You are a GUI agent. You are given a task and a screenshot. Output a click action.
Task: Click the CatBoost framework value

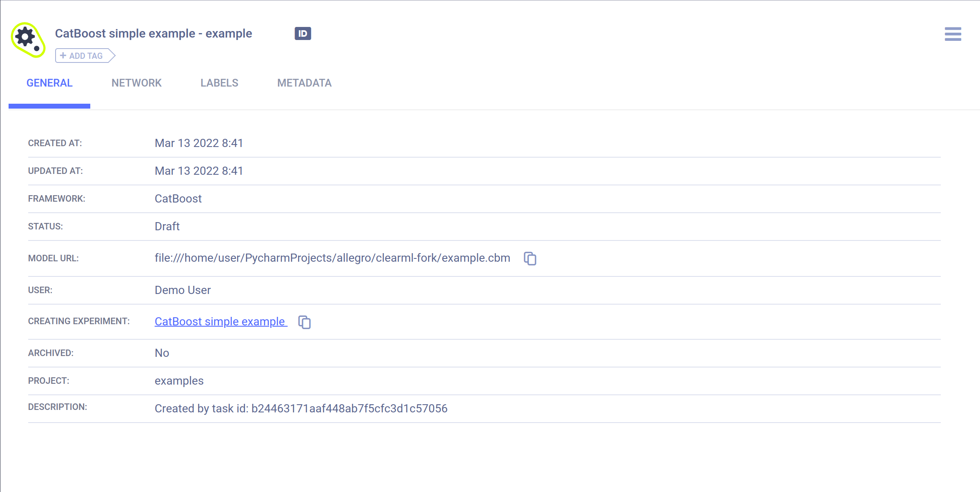click(x=178, y=198)
